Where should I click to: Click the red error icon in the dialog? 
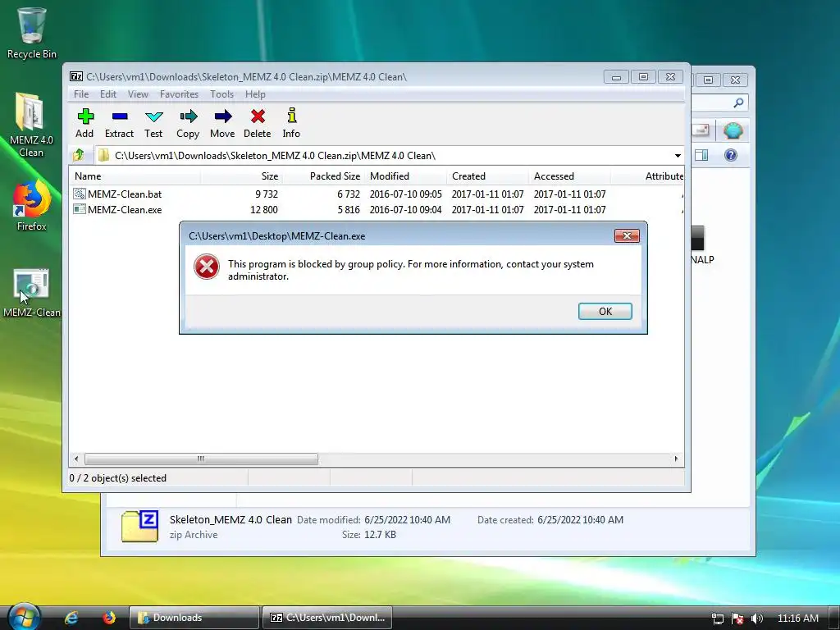click(x=207, y=267)
